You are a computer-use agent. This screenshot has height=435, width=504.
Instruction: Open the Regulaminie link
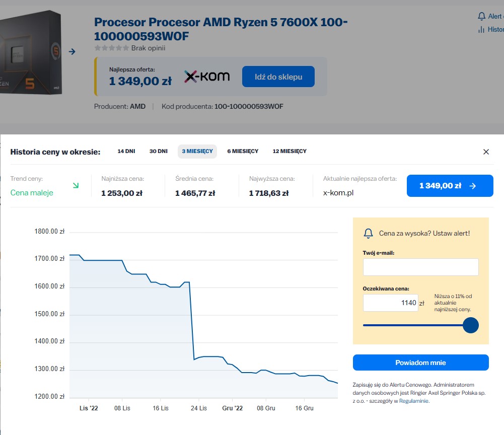tap(414, 401)
